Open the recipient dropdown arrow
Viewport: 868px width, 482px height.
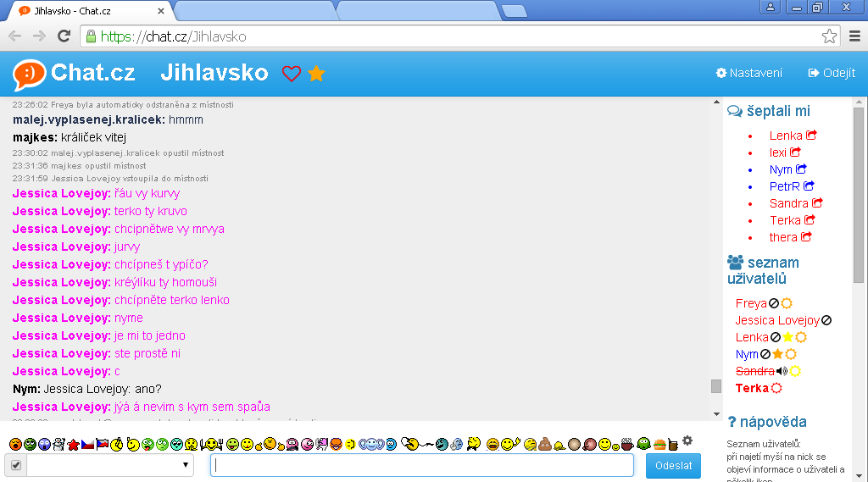[186, 465]
